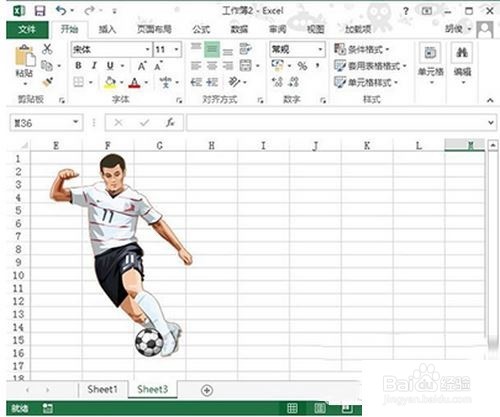Click into the formula bar
Viewport: 500px width, 417px height.
337,123
